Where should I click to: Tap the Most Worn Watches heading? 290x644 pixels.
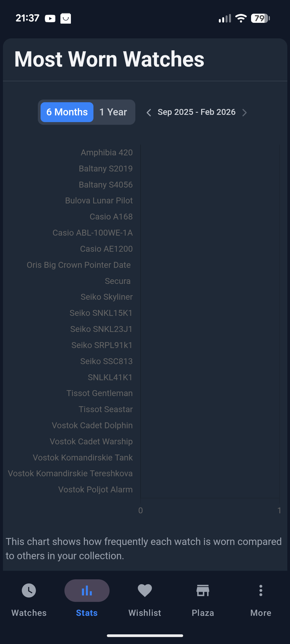(109, 59)
